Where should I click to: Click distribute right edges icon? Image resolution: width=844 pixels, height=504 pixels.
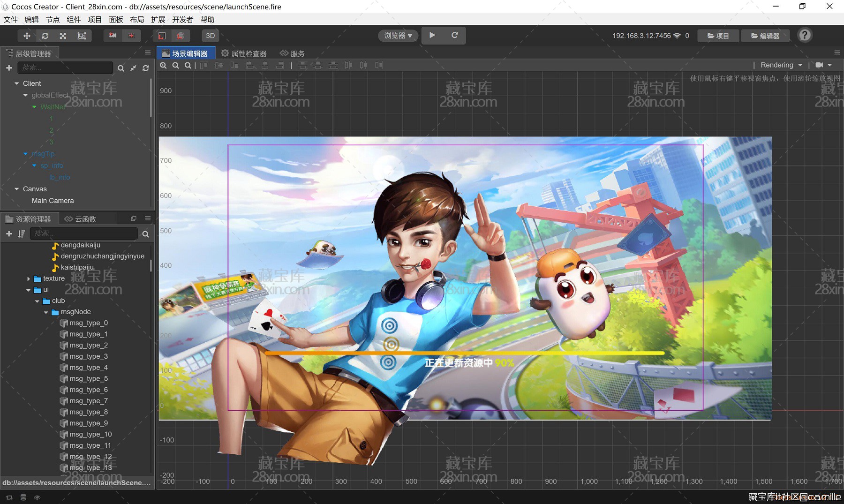(379, 66)
